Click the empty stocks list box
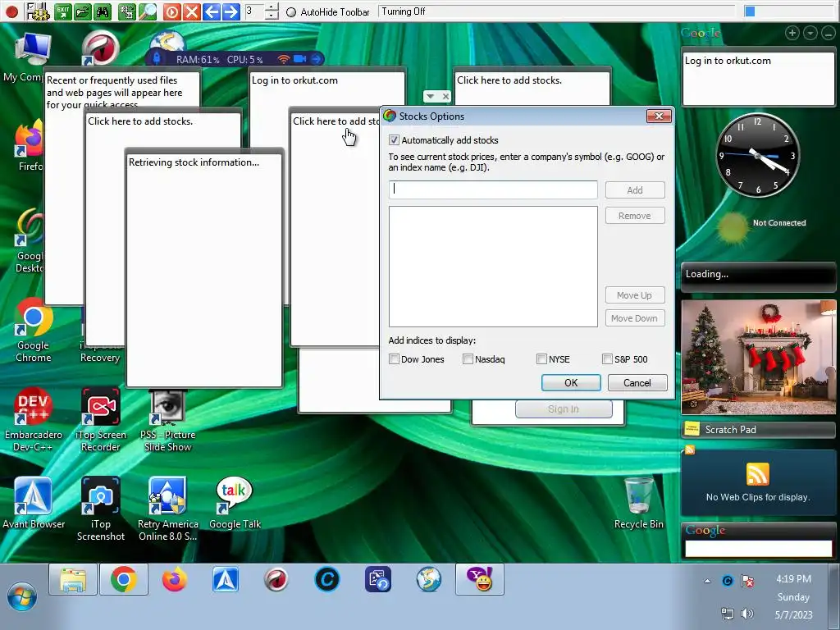 (493, 267)
